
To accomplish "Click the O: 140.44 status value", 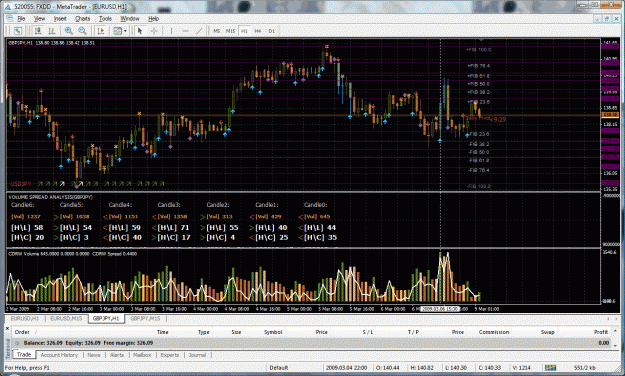I will (387, 368).
